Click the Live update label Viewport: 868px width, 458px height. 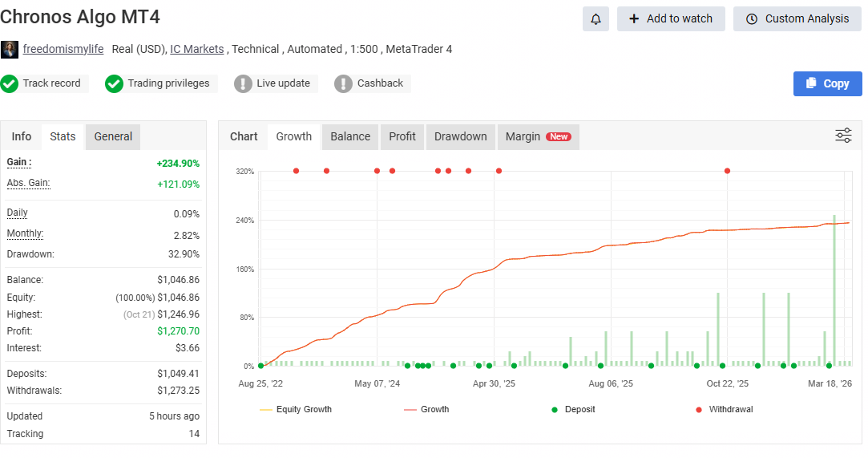[x=284, y=83]
